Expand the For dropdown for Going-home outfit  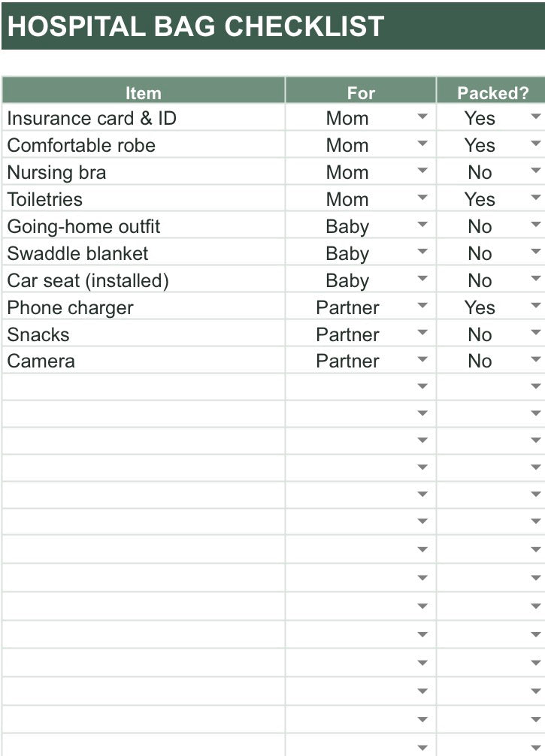click(x=422, y=224)
